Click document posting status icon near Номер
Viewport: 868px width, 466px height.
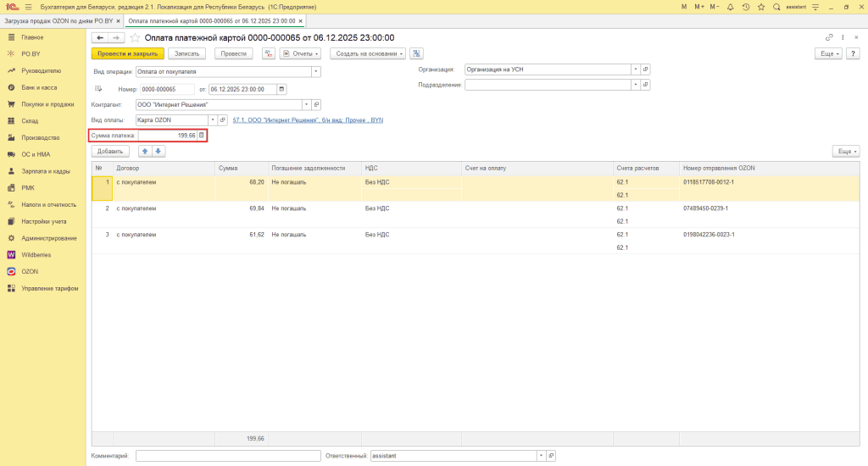tap(98, 89)
